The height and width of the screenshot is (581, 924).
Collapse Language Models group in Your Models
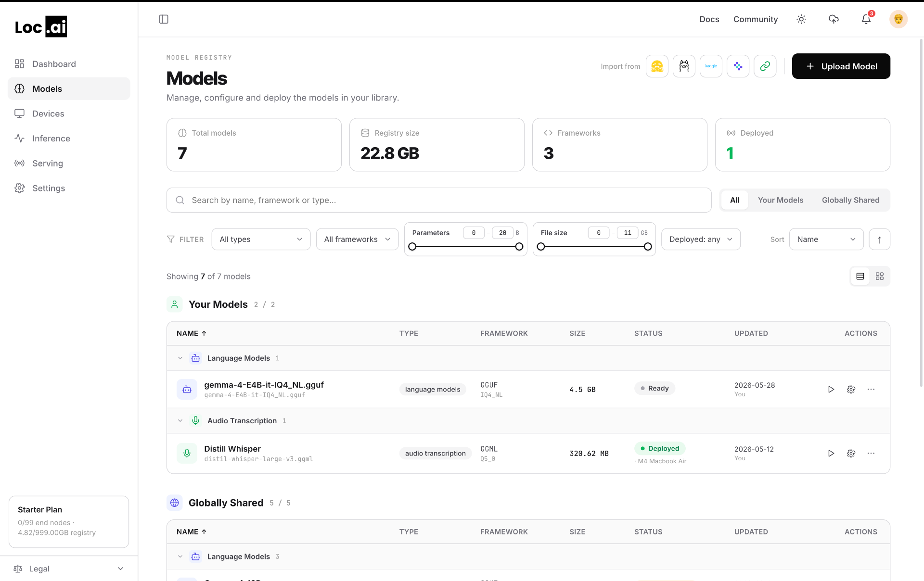click(180, 358)
